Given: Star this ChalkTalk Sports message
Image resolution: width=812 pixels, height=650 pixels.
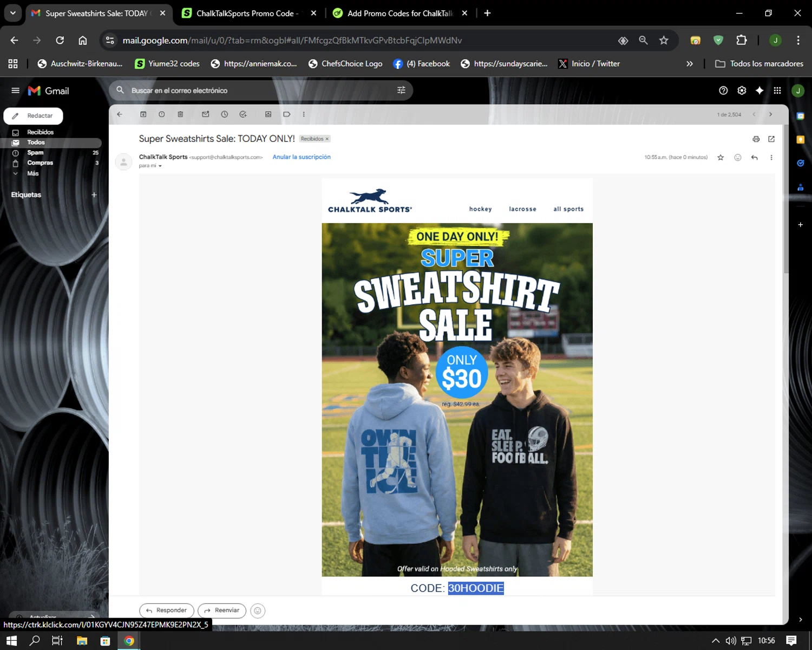Looking at the screenshot, I should point(721,158).
